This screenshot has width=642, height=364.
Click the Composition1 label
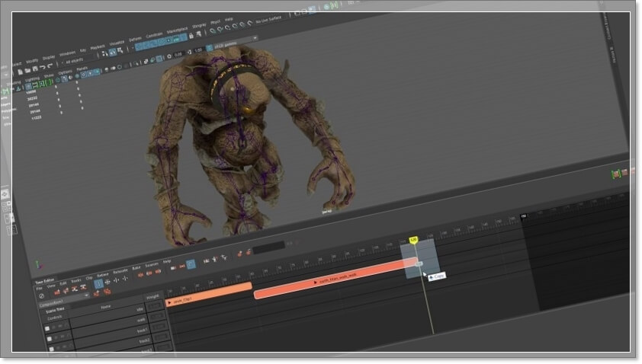coord(51,303)
